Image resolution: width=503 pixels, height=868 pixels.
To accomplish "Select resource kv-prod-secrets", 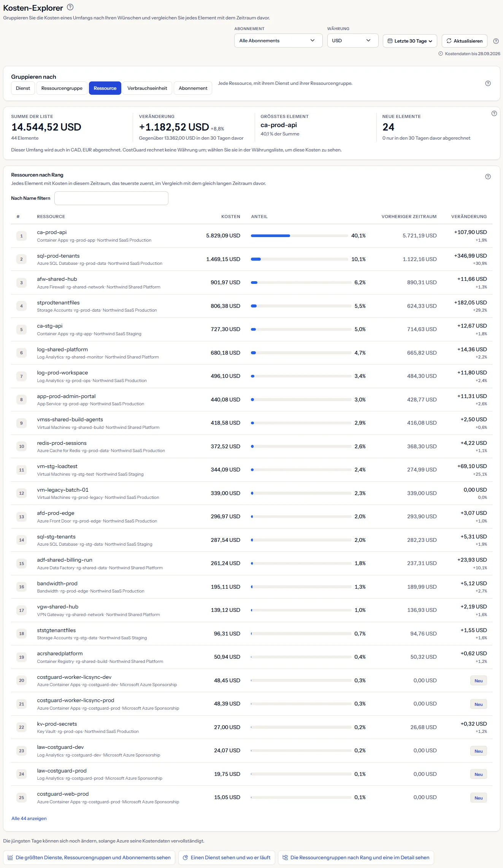I will pos(57,724).
